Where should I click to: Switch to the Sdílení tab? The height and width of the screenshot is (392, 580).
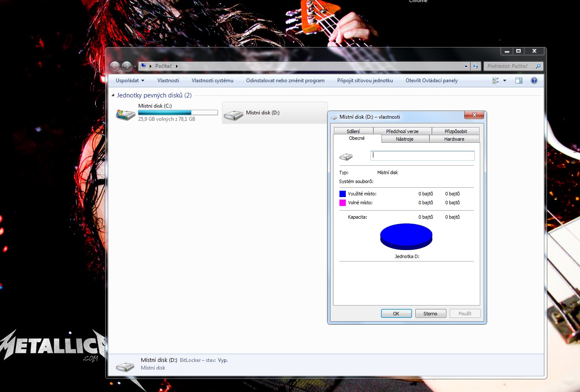pyautogui.click(x=353, y=131)
